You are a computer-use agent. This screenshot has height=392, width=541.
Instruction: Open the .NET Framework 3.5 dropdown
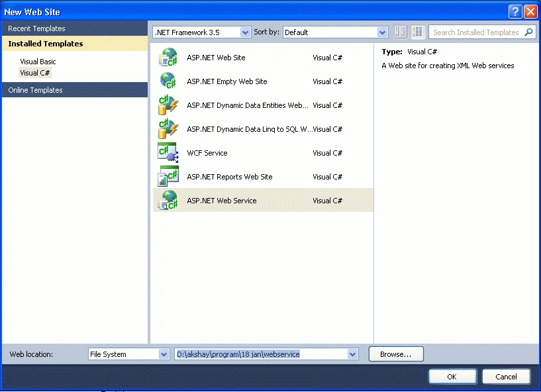coord(201,32)
